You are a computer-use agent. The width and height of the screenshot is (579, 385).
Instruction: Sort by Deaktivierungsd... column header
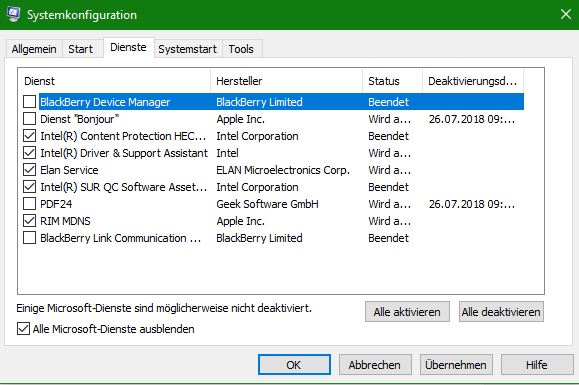click(x=473, y=81)
